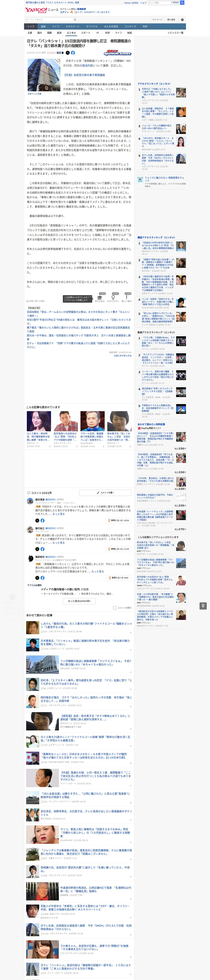Image resolution: width=210 pixels, height=980 pixels.
Task: Open the Yahoo! JAPAN News logo
Action: click(42, 10)
